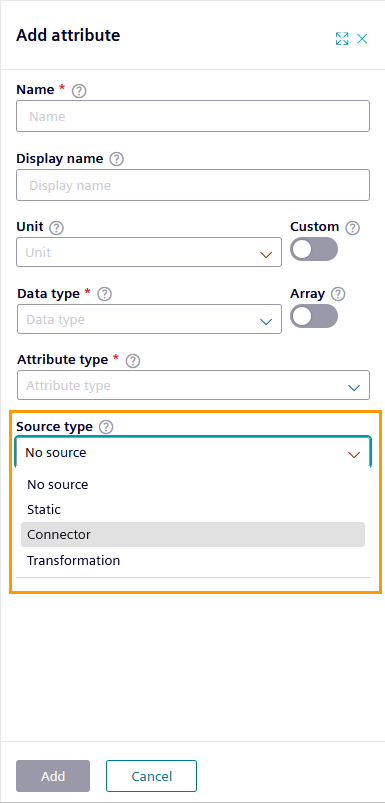Select No source from the list
Image resolution: width=385 pixels, height=803 pixels.
click(x=193, y=484)
